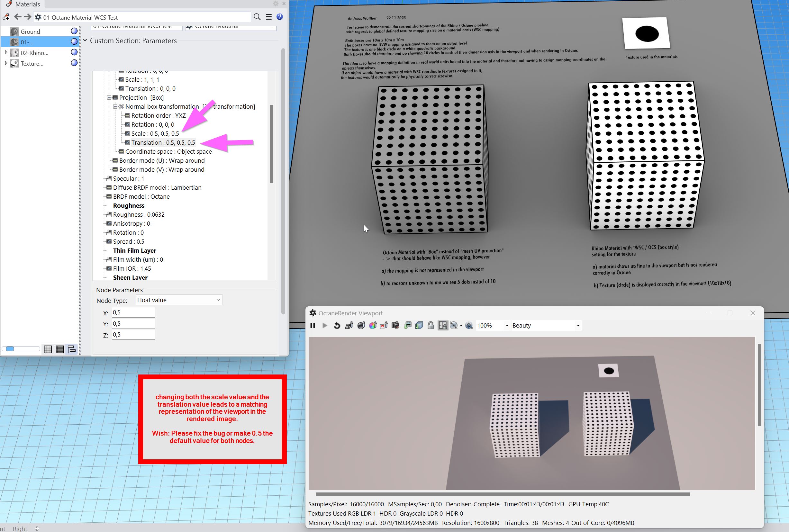789x532 pixels.
Task: Click the X value input field
Action: tap(133, 312)
